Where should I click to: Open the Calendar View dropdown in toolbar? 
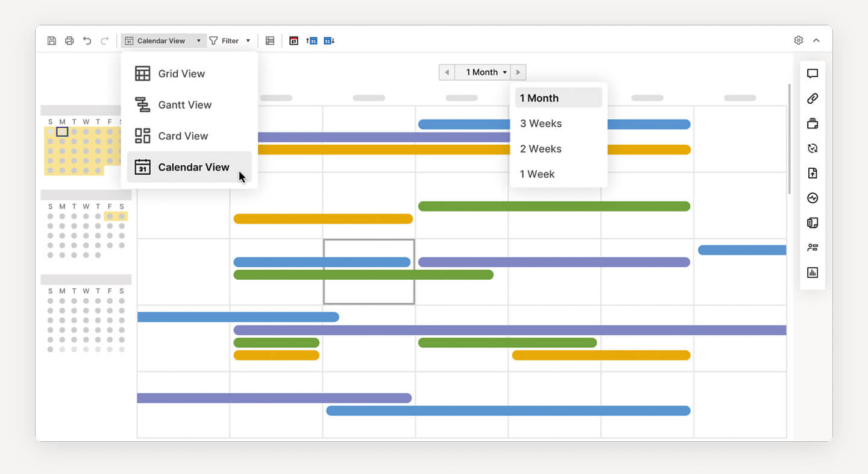163,41
